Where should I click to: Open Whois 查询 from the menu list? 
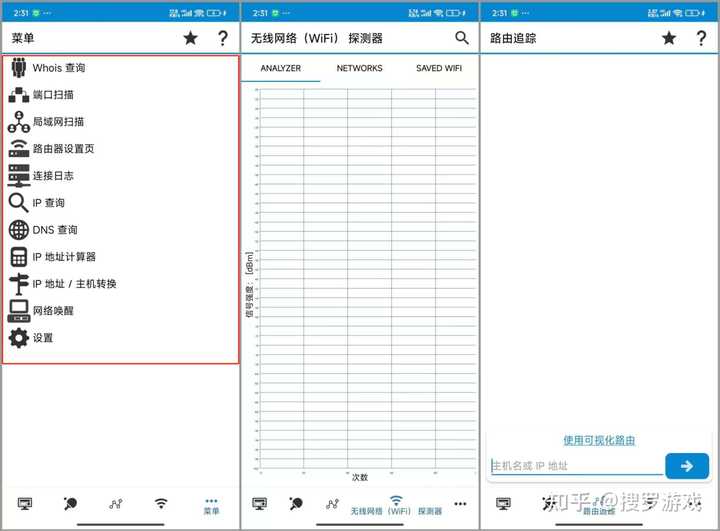58,68
